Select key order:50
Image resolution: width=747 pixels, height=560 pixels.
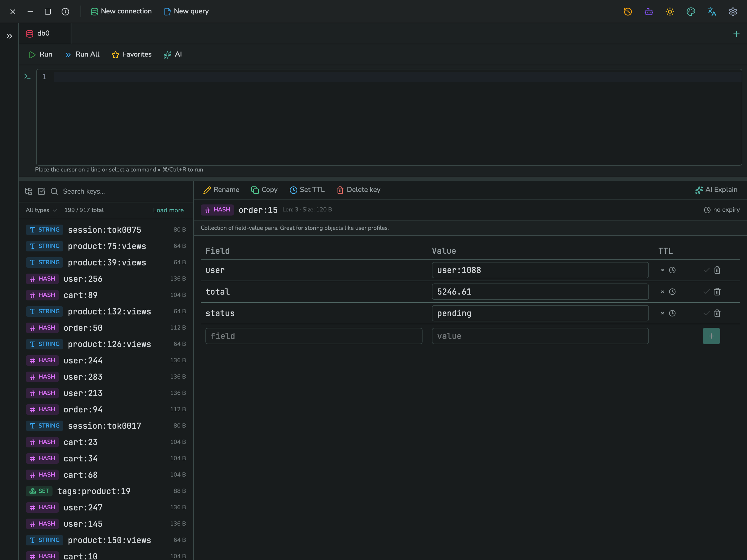point(106,328)
